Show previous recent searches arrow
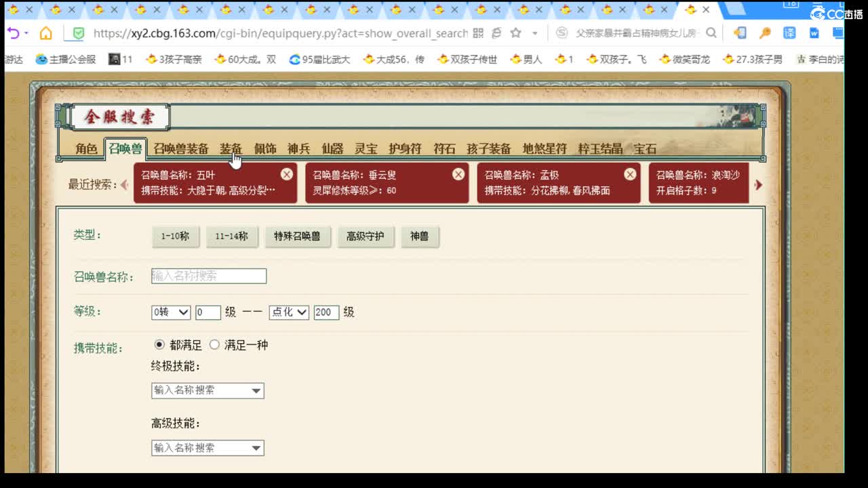Image resolution: width=868 pixels, height=488 pixels. pos(125,184)
